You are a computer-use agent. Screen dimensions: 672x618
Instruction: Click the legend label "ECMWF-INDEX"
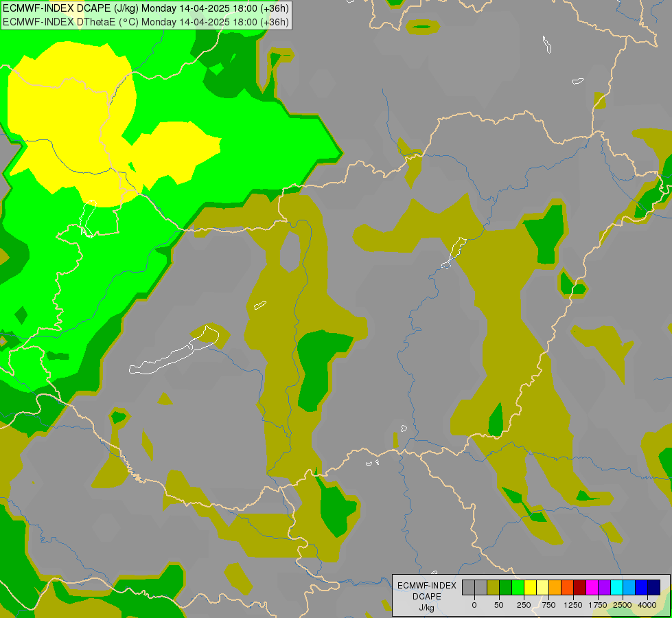[x=427, y=586]
